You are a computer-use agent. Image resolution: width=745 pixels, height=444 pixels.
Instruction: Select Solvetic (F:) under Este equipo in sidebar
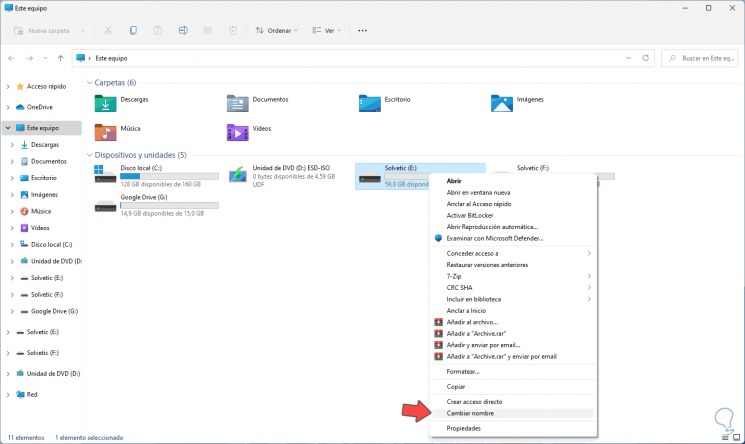click(47, 295)
